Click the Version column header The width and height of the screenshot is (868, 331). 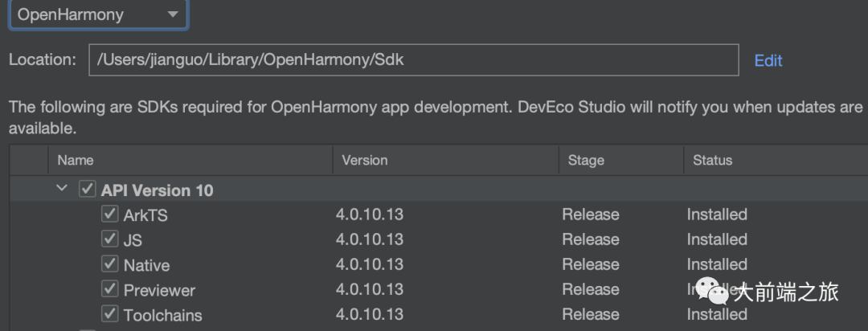click(364, 161)
